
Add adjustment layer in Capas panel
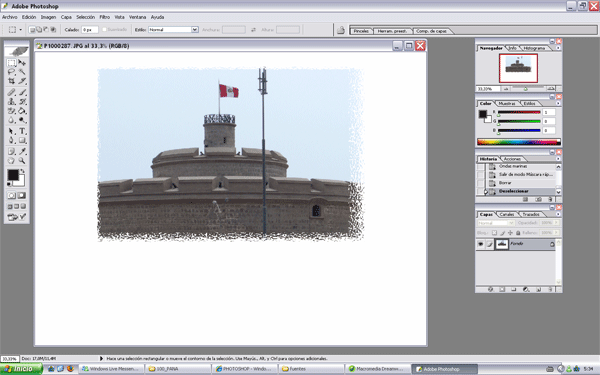point(526,289)
